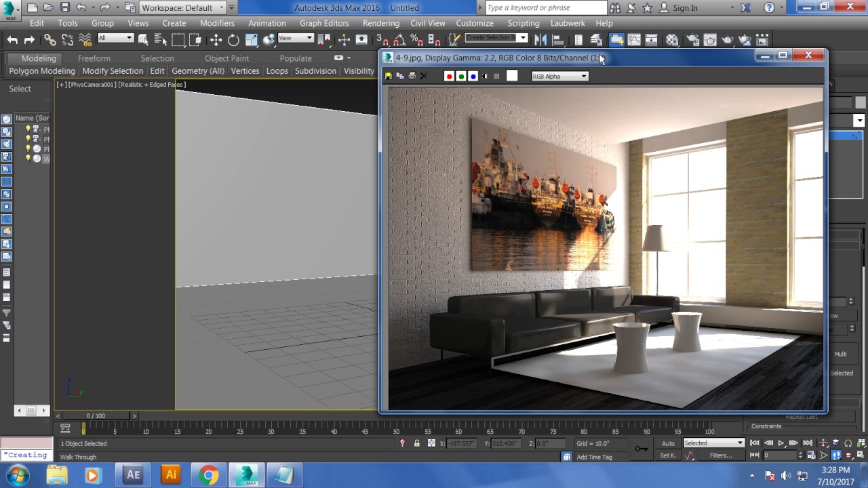Toggle the blue channel display
The image size is (868, 488).
point(473,76)
